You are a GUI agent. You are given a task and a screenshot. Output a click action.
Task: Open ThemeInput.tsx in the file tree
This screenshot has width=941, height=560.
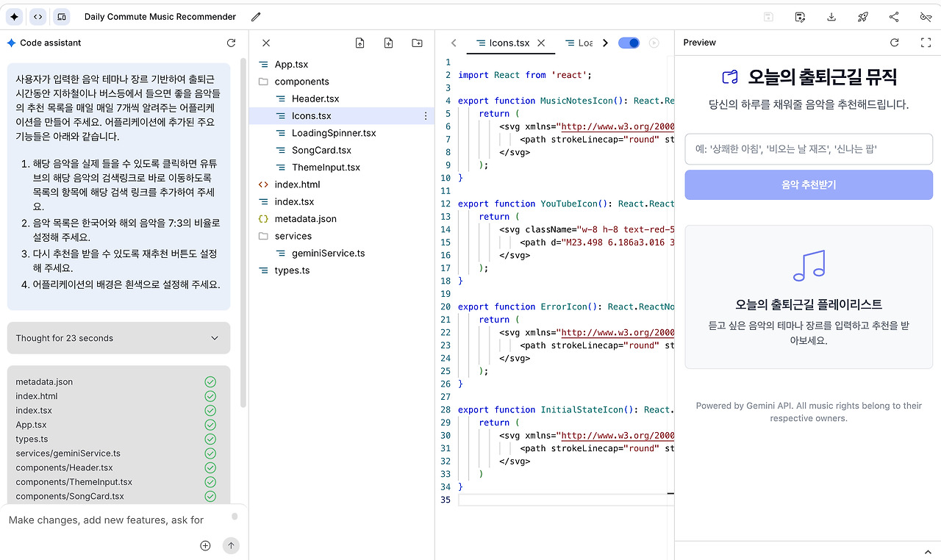pos(326,168)
